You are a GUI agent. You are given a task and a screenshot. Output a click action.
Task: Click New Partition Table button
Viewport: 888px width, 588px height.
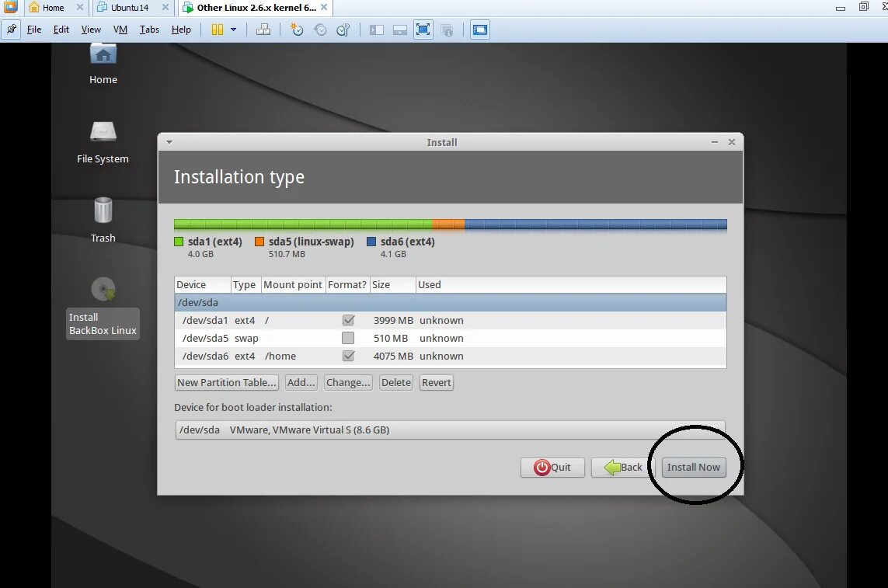tap(227, 382)
